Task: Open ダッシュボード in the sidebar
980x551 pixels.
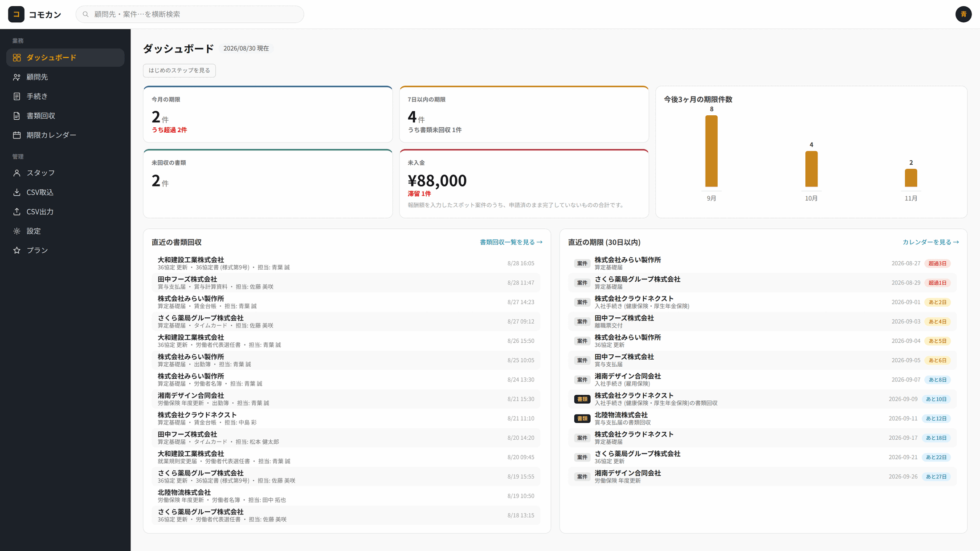Action: 65,57
